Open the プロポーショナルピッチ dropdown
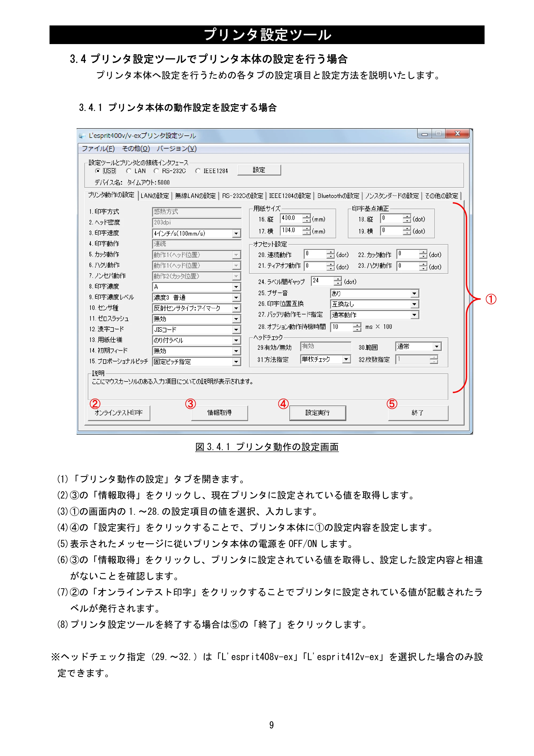The width and height of the screenshot is (534, 756). [197, 362]
